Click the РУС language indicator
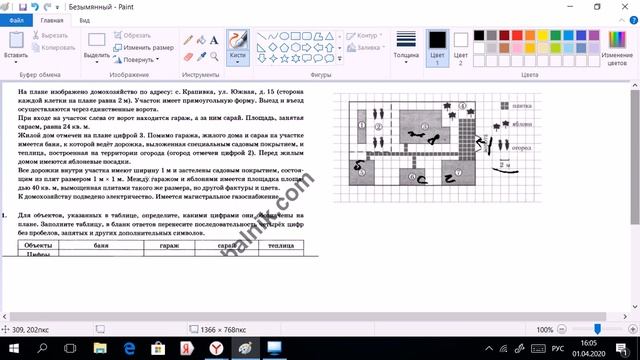640x360 pixels. [x=558, y=349]
